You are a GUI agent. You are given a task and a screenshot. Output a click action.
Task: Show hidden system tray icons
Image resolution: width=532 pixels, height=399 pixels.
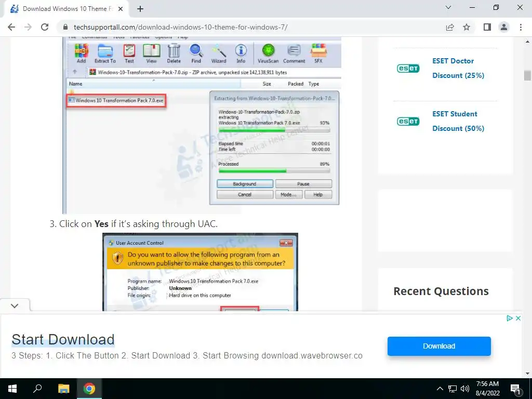pyautogui.click(x=440, y=389)
